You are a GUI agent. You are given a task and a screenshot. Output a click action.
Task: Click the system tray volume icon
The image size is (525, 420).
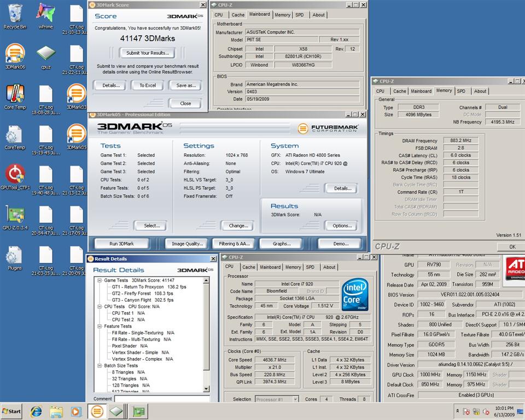pyautogui.click(x=486, y=412)
